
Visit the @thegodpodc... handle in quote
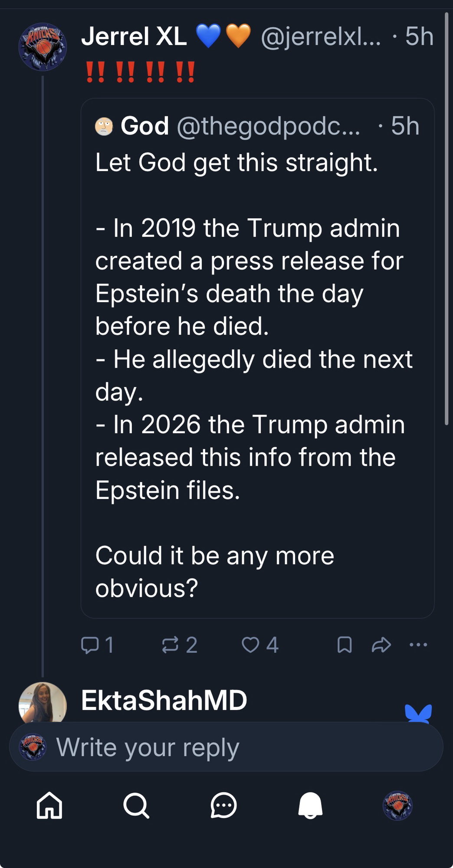268,126
